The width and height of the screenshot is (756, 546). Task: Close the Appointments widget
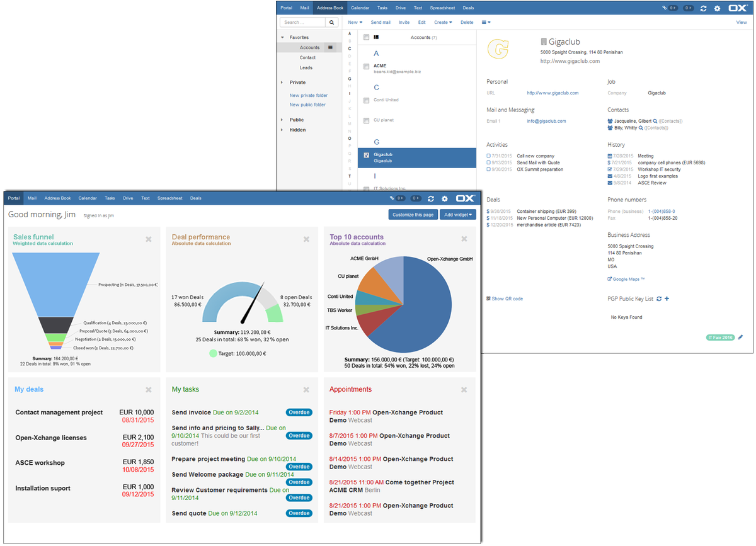pos(464,390)
